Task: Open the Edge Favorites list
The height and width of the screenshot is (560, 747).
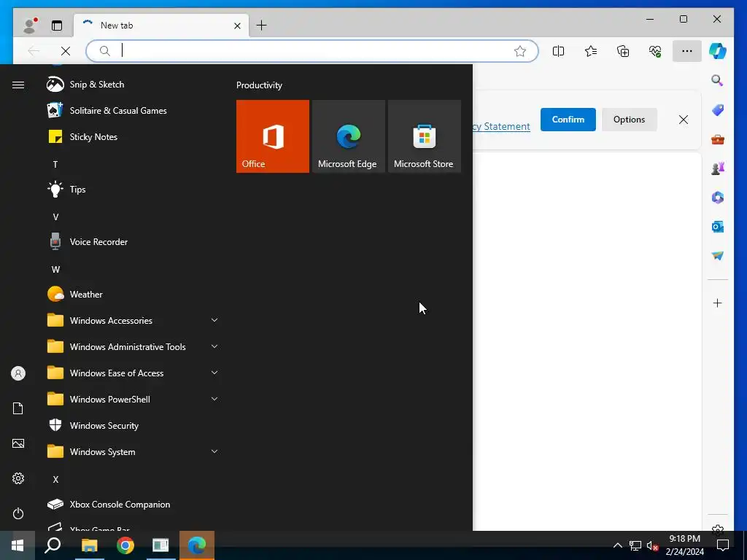Action: 591,51
